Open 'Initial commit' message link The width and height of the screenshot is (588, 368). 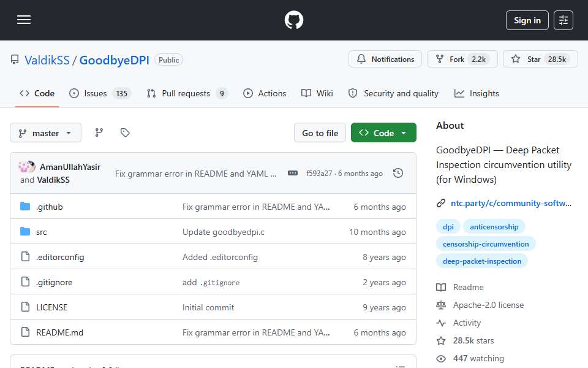point(208,307)
